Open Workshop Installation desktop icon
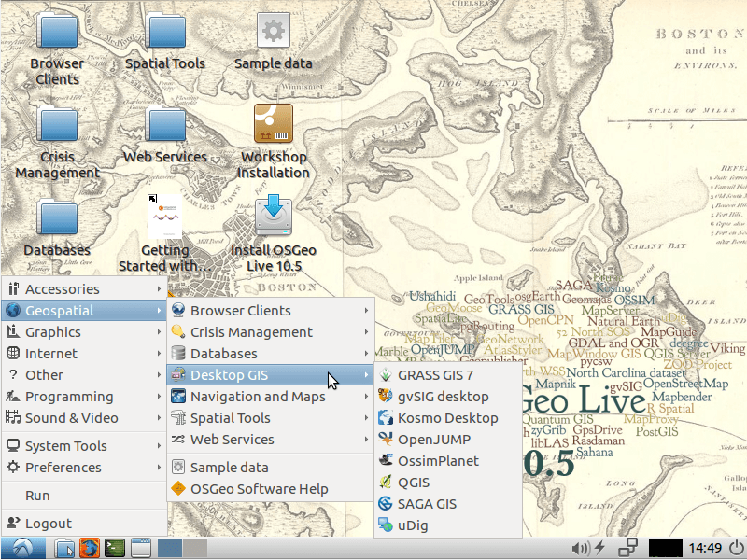 click(x=274, y=142)
